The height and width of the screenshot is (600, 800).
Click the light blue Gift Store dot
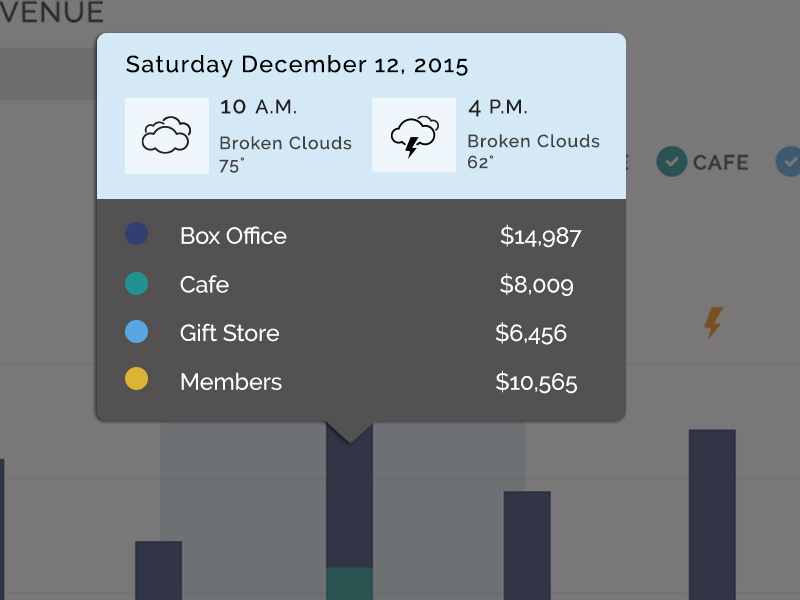[x=136, y=332]
